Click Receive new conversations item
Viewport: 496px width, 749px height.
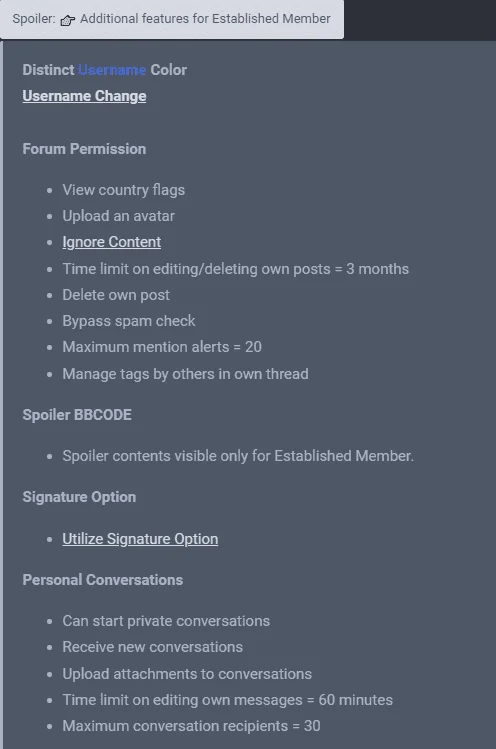pyautogui.click(x=152, y=647)
